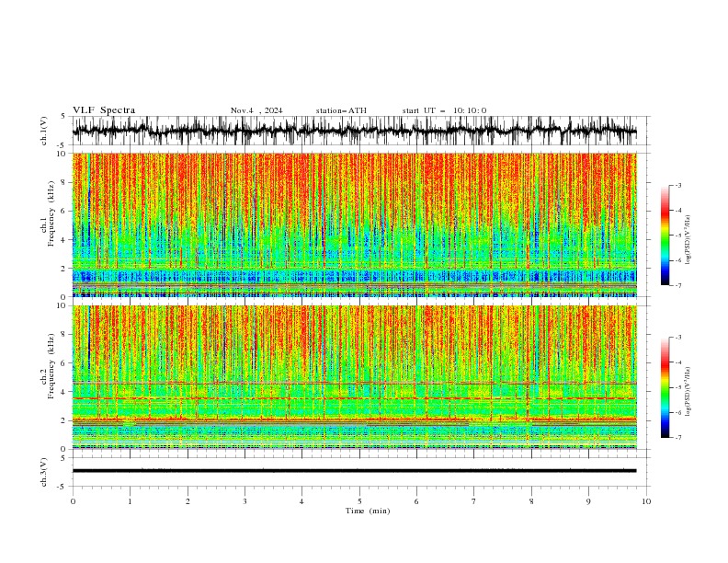Viewport: 728px width, 563px height.
Task: Click time axis tick label "10"
Action: (646, 501)
